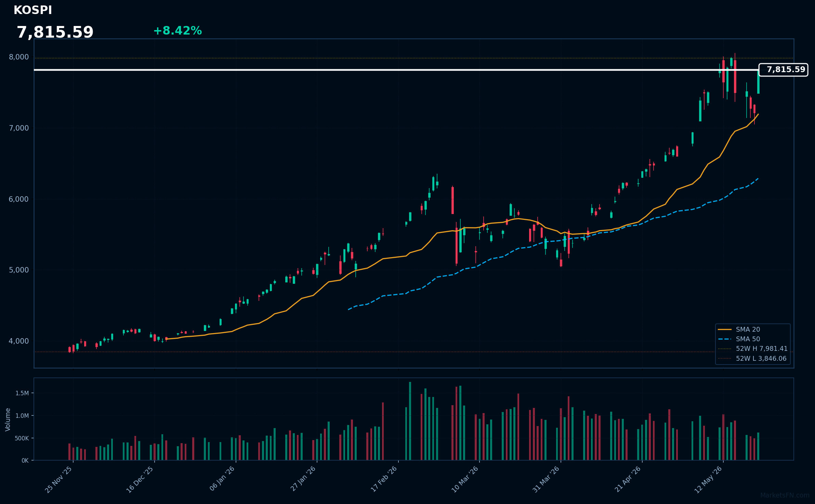Click the 52W H 7,981.41 legend entry
The image size is (815, 504).
752,349
